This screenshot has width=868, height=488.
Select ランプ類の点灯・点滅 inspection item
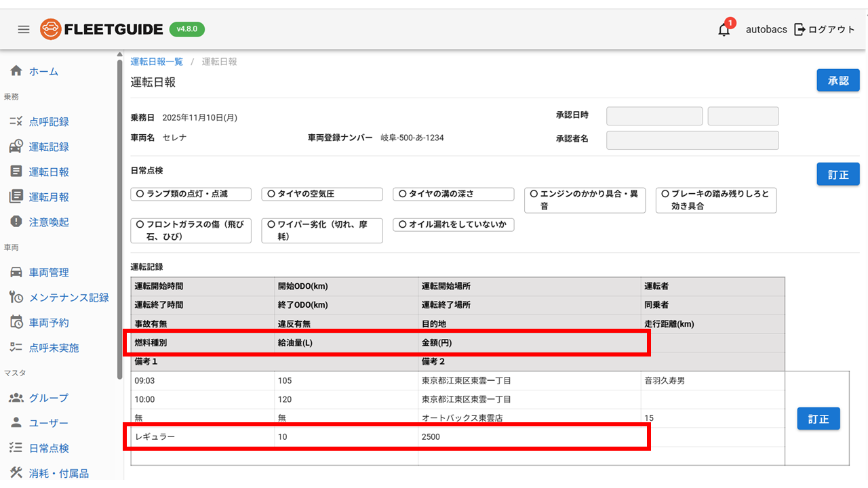tap(191, 194)
